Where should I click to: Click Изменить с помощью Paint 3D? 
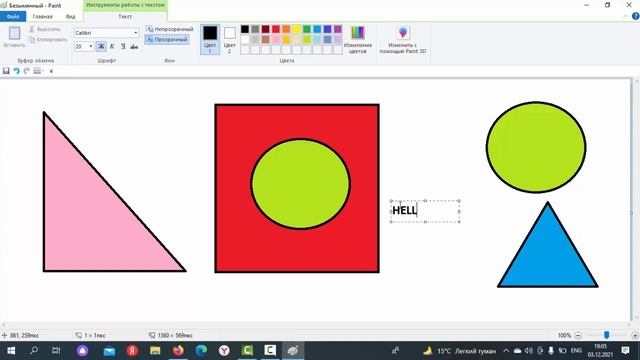(x=402, y=40)
